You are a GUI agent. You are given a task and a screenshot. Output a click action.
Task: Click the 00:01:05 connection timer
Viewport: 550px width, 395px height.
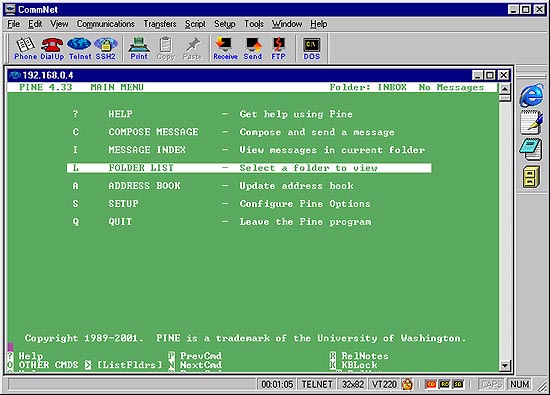277,384
